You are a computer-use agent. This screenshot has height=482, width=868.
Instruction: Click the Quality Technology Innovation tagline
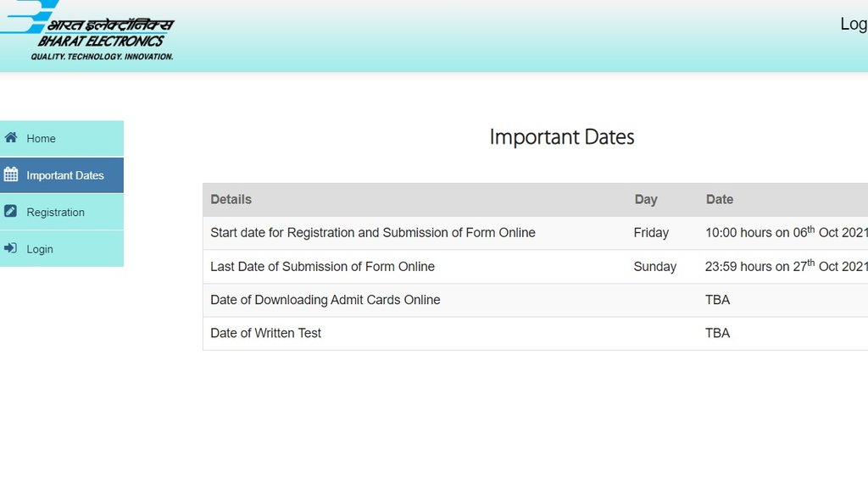pos(102,57)
